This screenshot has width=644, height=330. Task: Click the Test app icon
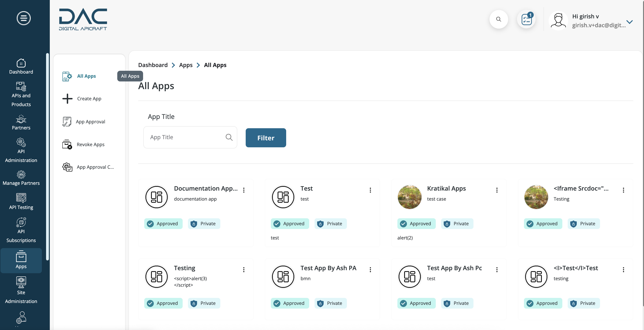[283, 197]
